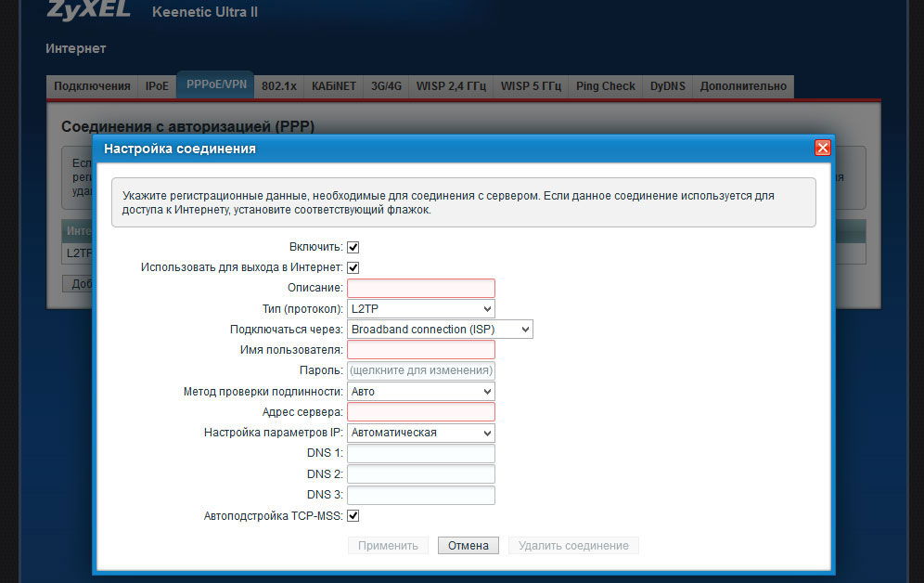Image resolution: width=924 pixels, height=583 pixels.
Task: Focus the Описание input field
Action: (x=421, y=289)
